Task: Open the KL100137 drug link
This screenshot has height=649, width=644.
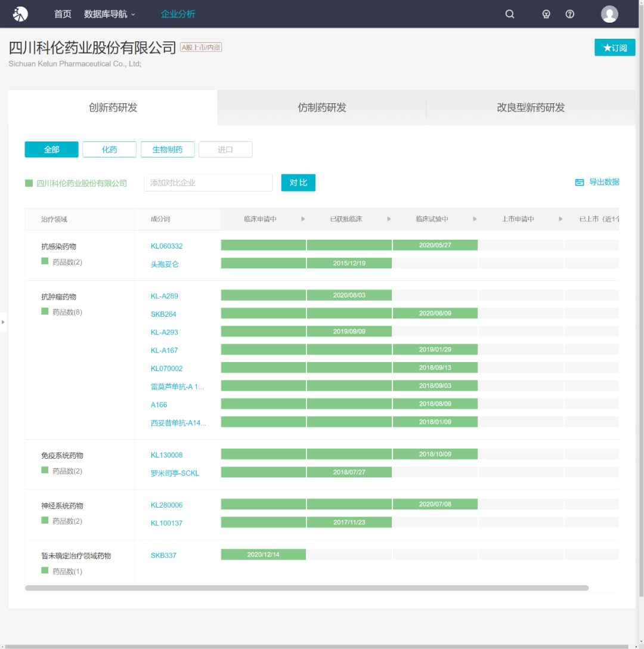Action: coord(166,523)
